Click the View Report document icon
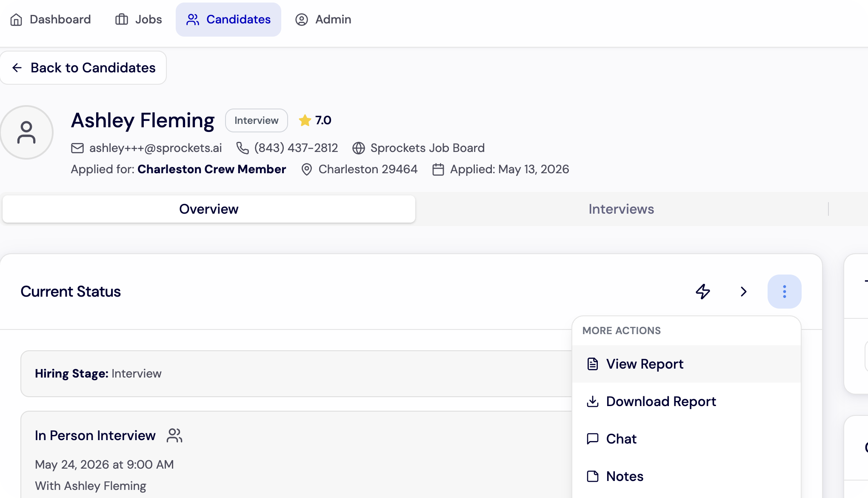 (592, 364)
